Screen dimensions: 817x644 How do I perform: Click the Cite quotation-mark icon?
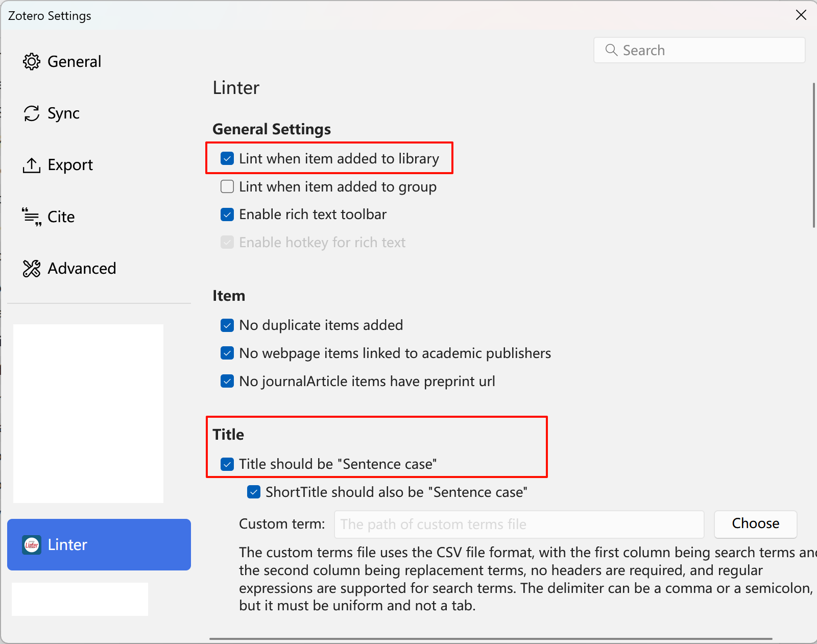(31, 217)
